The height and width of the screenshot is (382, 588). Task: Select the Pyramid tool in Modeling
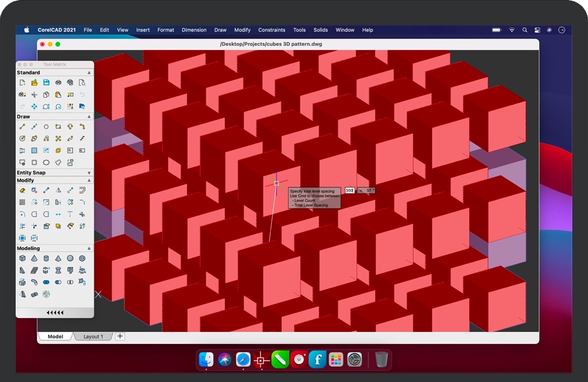58,258
